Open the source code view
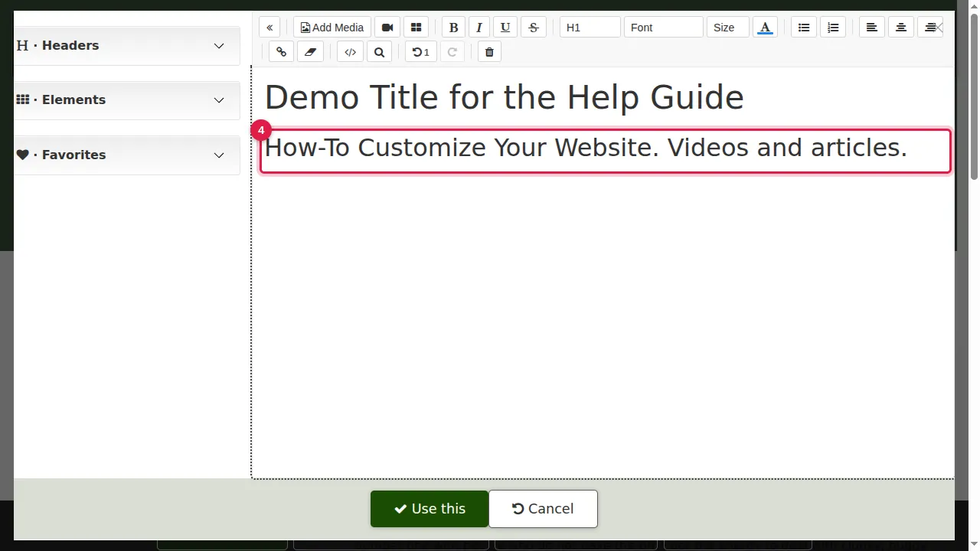 pyautogui.click(x=350, y=52)
